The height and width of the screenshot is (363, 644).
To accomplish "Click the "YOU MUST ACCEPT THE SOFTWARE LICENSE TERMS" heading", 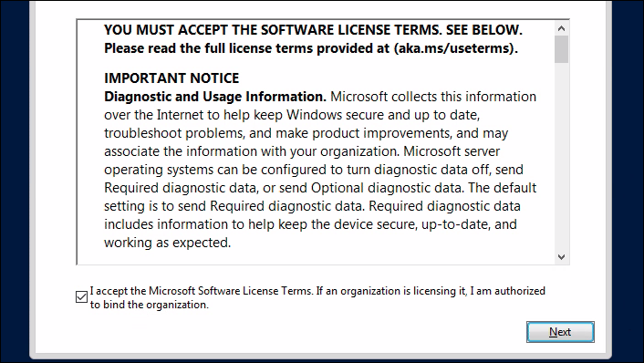I will pos(273,30).
